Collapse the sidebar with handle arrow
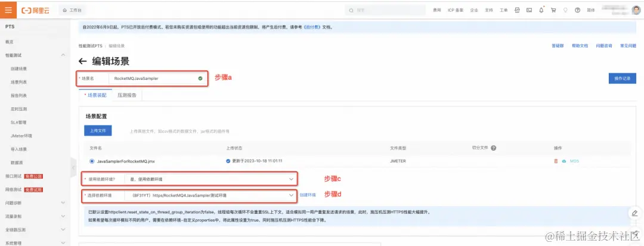644x246 pixels. [73, 168]
